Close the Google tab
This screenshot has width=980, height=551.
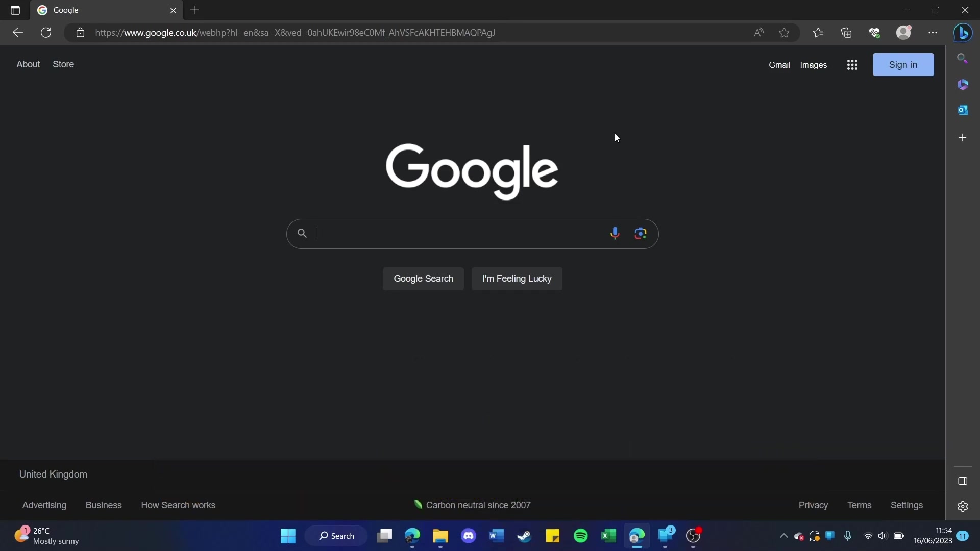tap(173, 10)
